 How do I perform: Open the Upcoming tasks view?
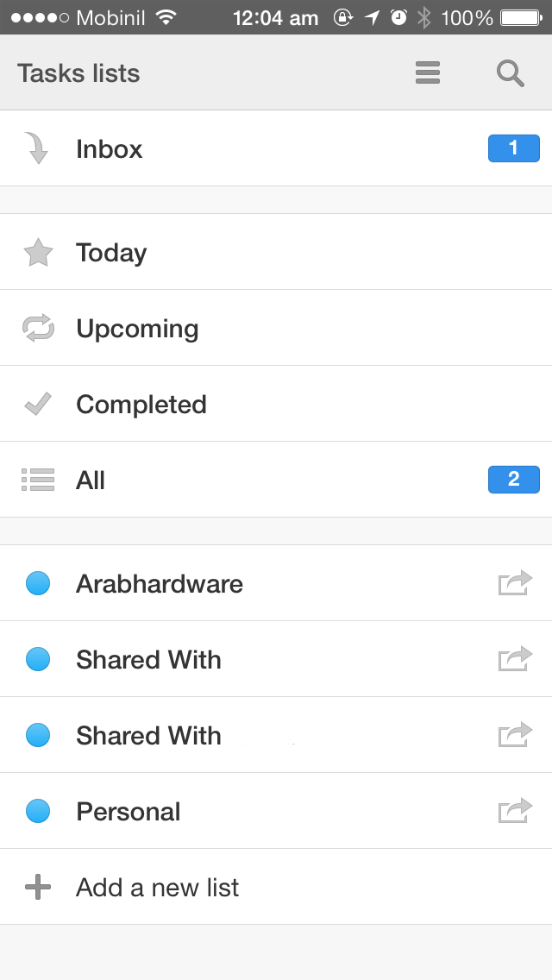pyautogui.click(x=276, y=328)
